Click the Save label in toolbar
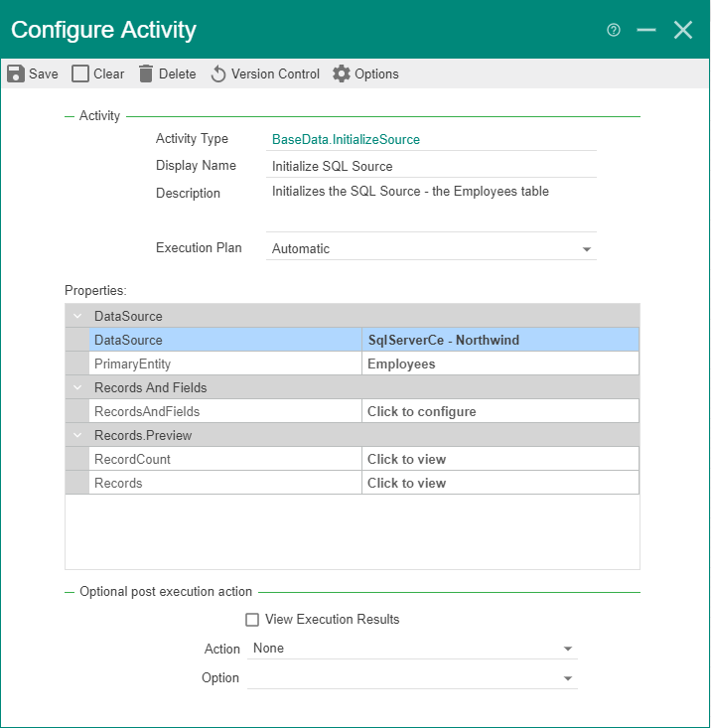The image size is (711, 728). (44, 73)
